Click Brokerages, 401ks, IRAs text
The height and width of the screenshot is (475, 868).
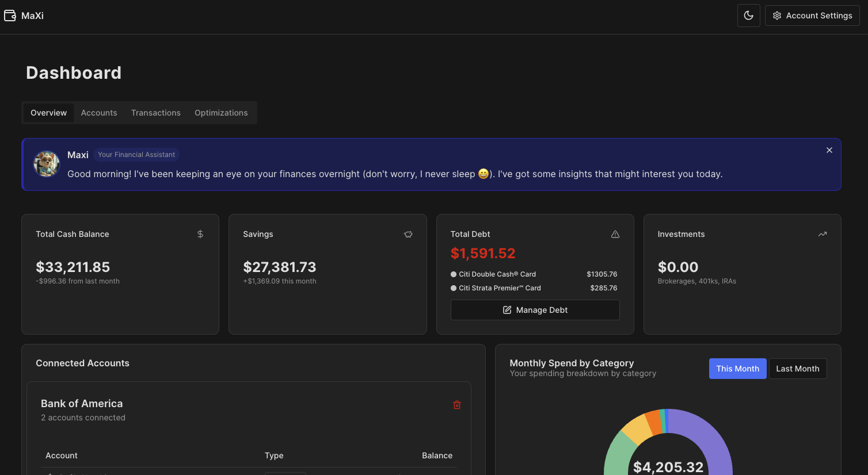pos(697,281)
